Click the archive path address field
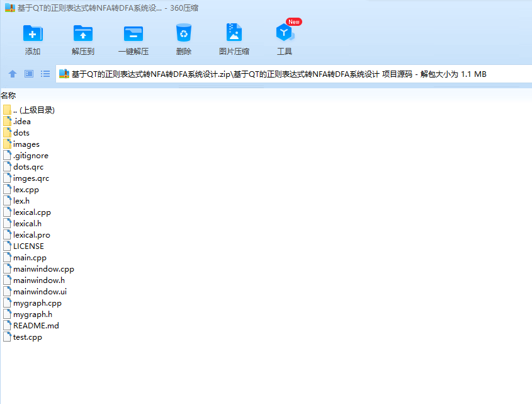The image size is (532, 404). pos(294,74)
